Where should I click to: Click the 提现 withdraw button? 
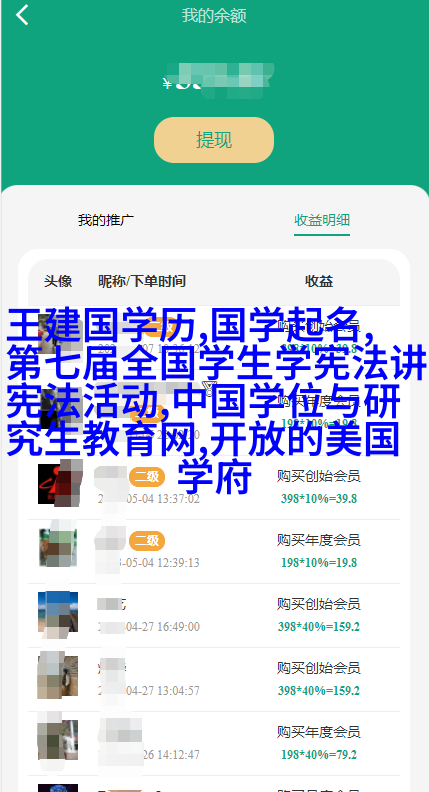click(x=214, y=140)
